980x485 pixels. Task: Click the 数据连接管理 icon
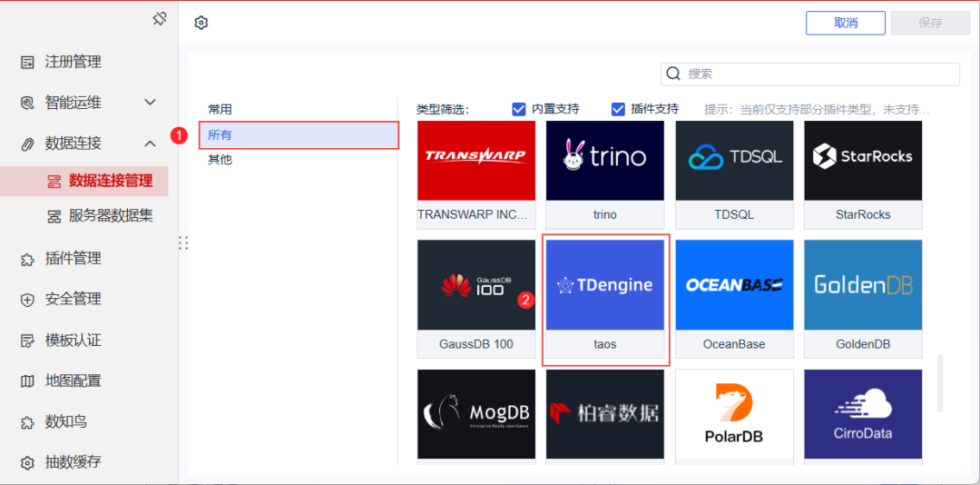[54, 182]
